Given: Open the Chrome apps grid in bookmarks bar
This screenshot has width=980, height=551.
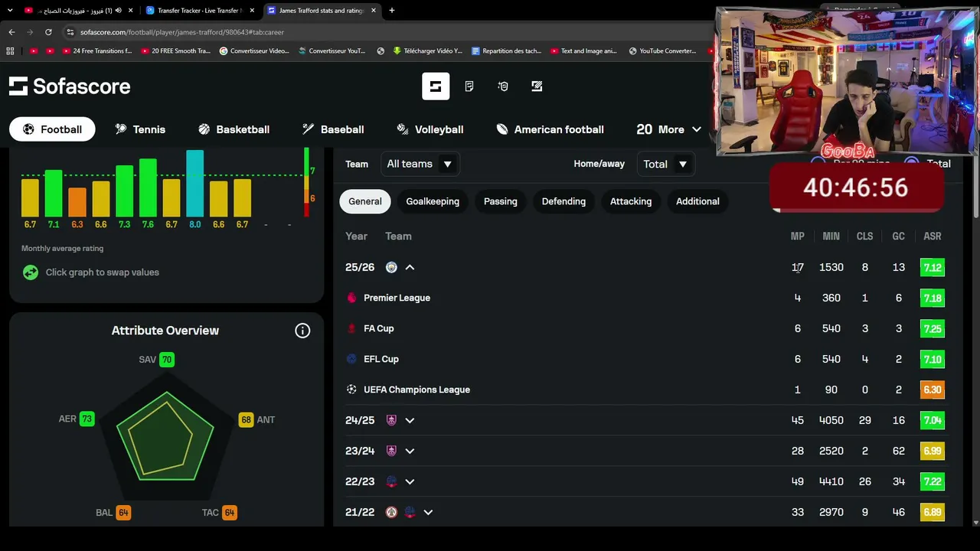Looking at the screenshot, I should [x=10, y=51].
